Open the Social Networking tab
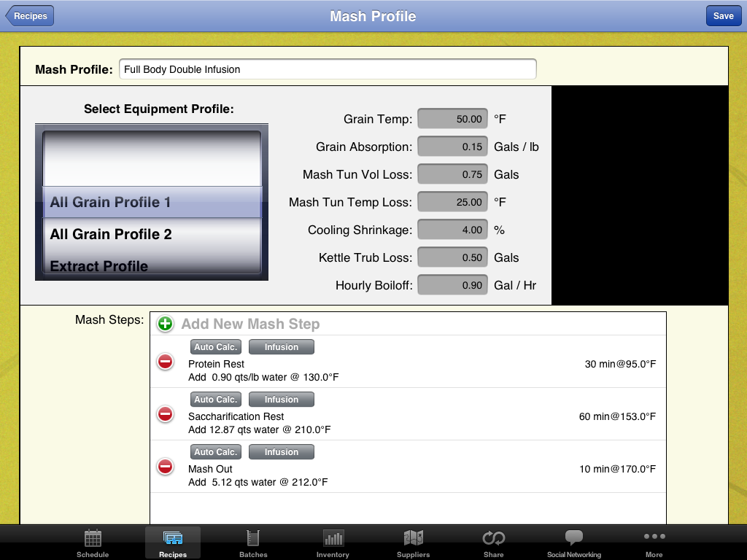The height and width of the screenshot is (560, 747). tap(574, 542)
